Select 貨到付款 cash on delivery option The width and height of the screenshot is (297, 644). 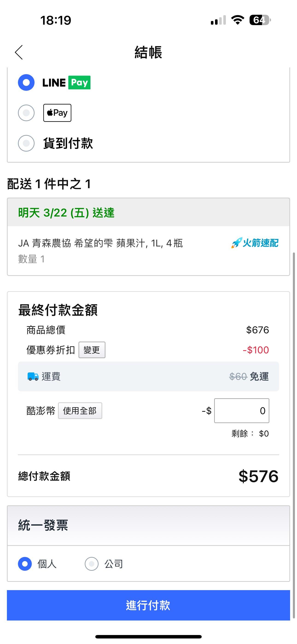(26, 143)
